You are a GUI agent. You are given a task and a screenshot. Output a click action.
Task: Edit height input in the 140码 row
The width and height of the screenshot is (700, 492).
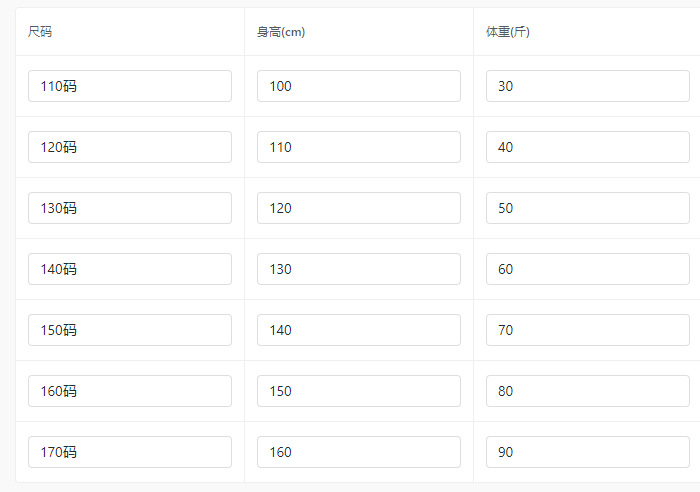click(358, 269)
